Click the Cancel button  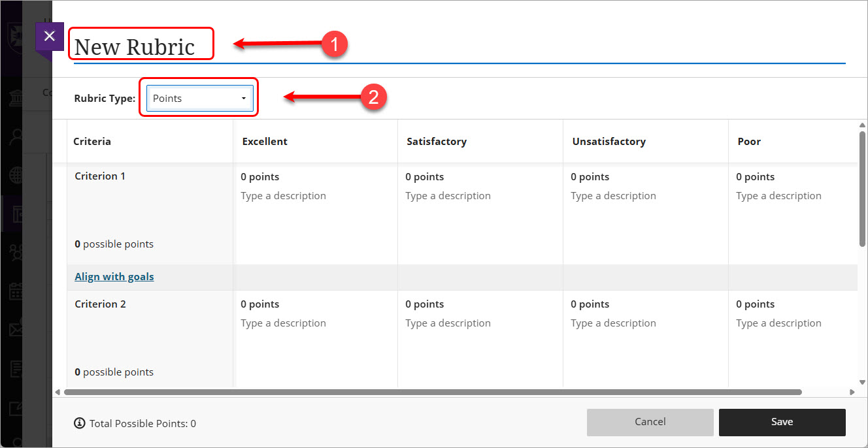650,422
